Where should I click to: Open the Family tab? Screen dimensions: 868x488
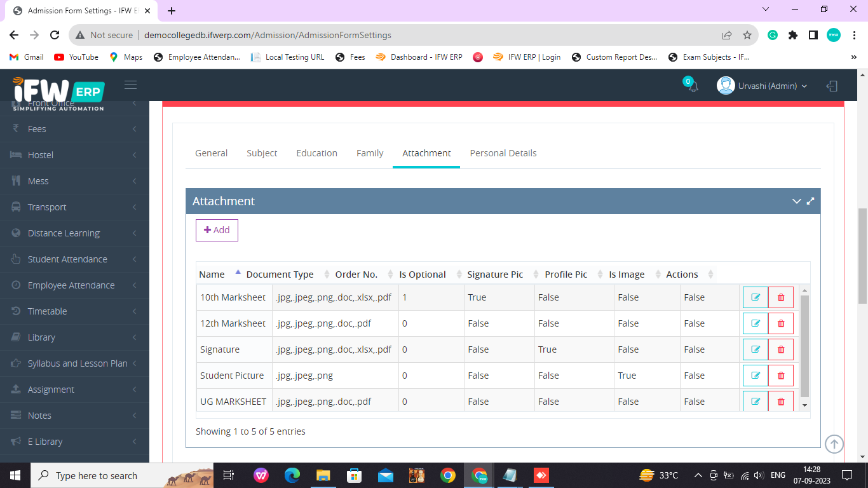tap(370, 153)
